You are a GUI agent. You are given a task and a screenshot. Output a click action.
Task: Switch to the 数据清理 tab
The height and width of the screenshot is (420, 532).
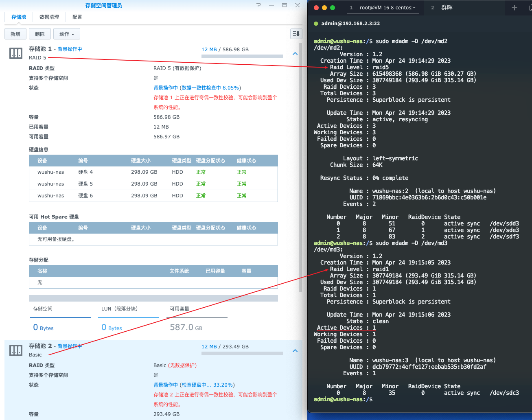pos(49,17)
